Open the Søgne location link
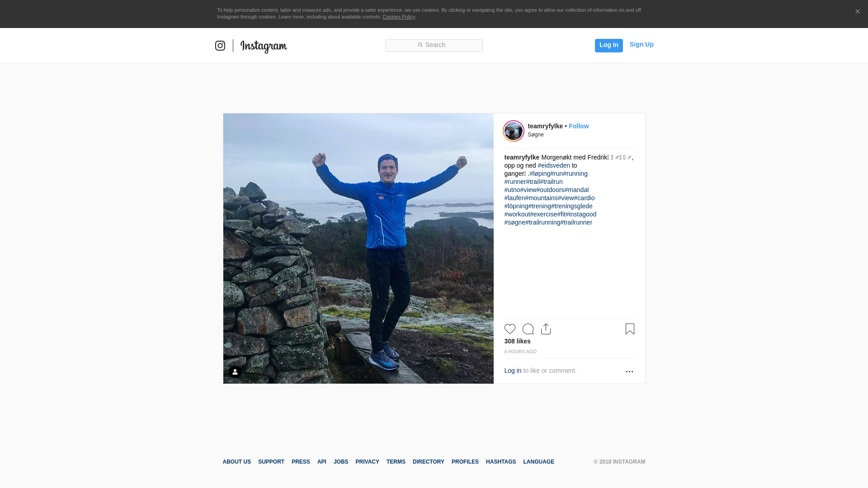The width and height of the screenshot is (868, 488). pyautogui.click(x=536, y=135)
